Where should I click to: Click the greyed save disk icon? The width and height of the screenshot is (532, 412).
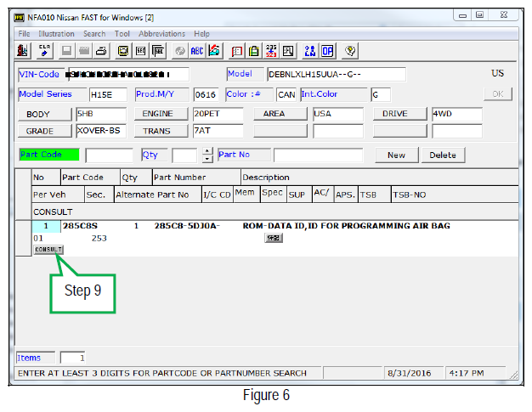pos(66,51)
